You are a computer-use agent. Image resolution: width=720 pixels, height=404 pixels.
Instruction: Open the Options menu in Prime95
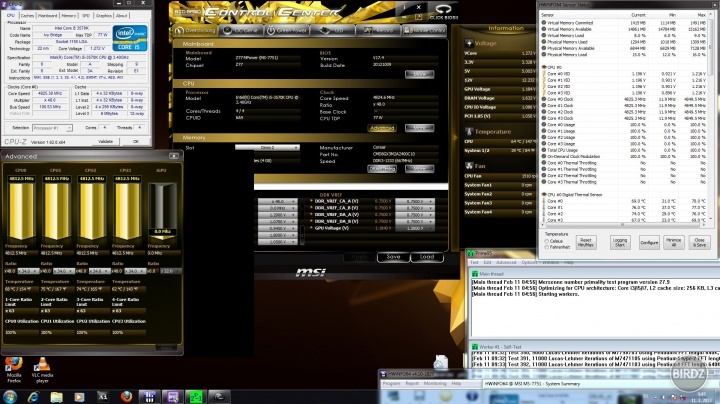(529, 263)
